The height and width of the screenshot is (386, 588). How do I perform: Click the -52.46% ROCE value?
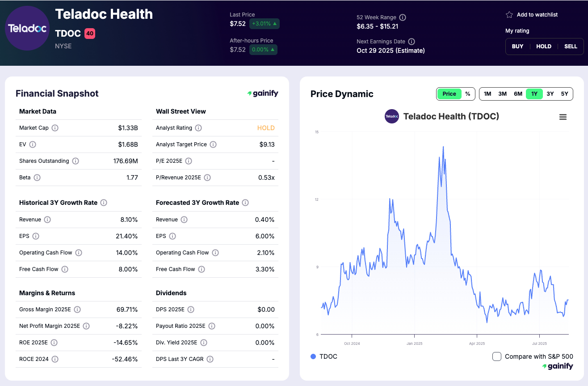[x=125, y=359]
